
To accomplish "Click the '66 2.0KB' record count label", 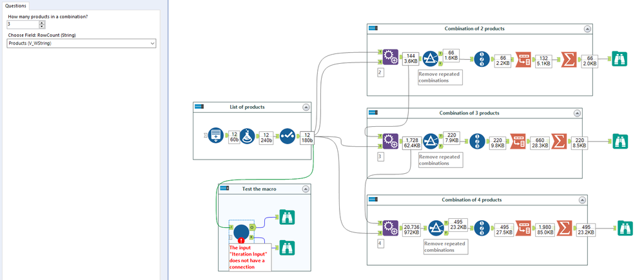I will click(589, 61).
